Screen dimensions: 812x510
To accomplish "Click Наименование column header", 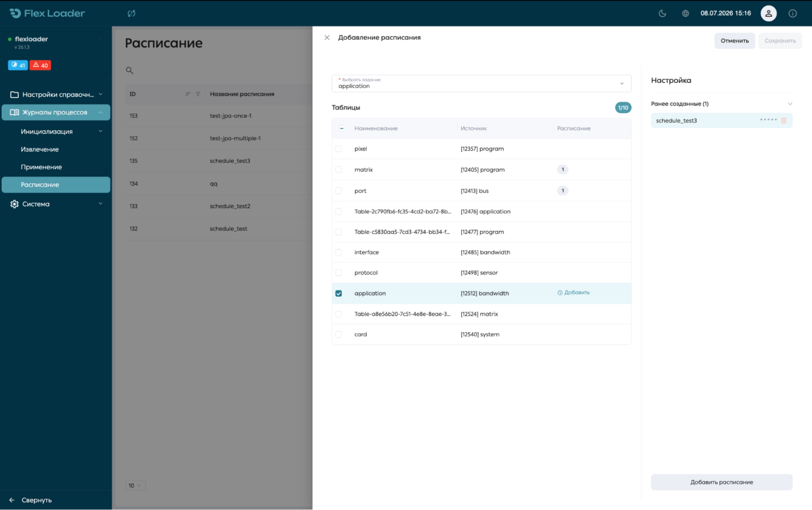I will point(376,128).
